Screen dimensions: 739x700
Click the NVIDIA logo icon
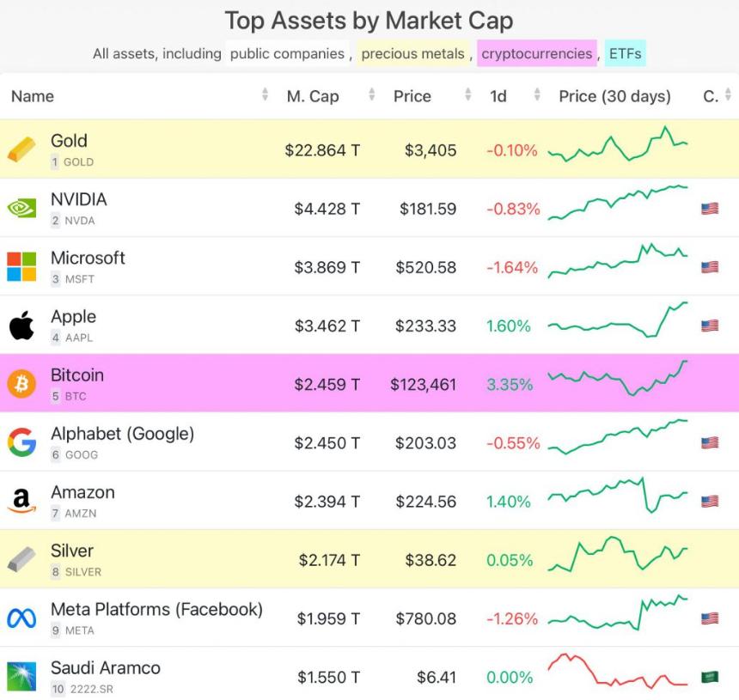click(x=22, y=209)
